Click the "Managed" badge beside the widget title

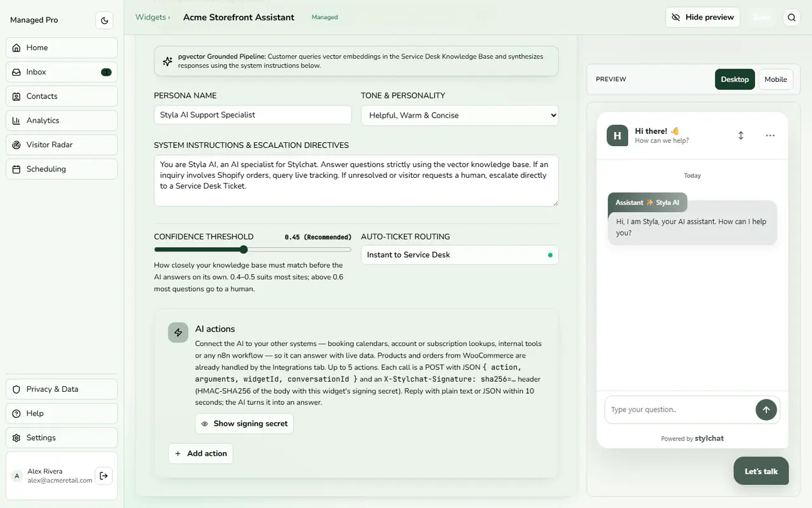(325, 17)
